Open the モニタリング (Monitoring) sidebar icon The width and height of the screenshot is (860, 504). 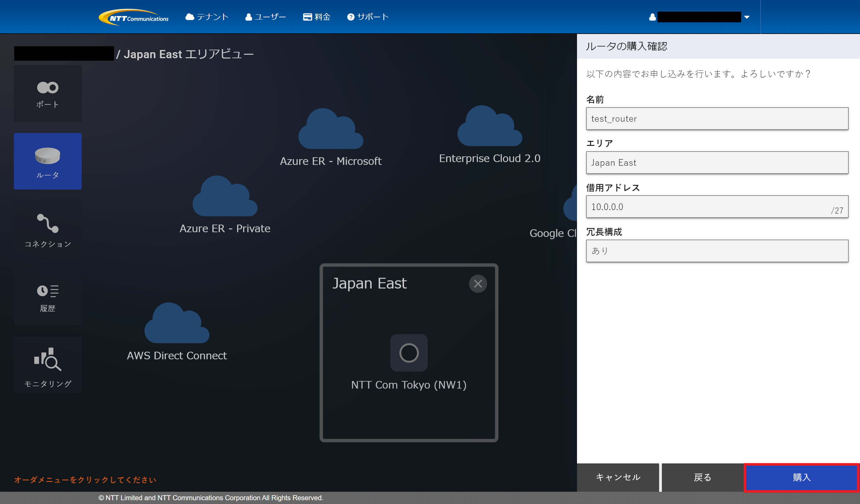click(47, 365)
